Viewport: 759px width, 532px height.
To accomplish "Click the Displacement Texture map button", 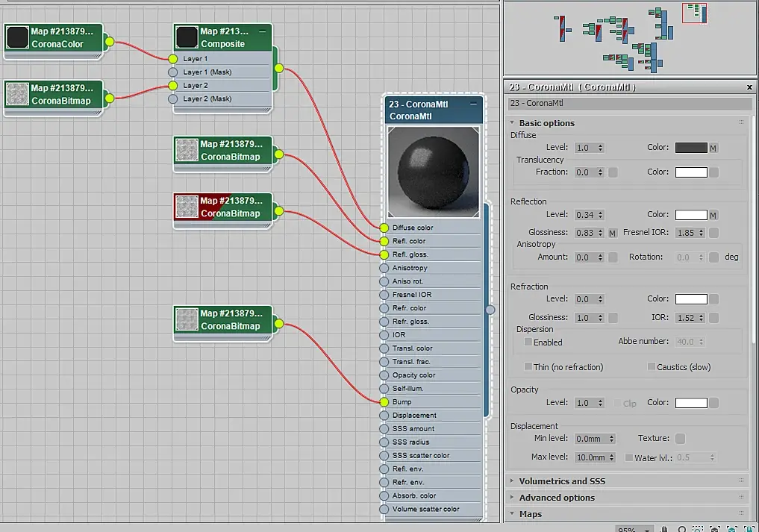I will click(x=680, y=439).
